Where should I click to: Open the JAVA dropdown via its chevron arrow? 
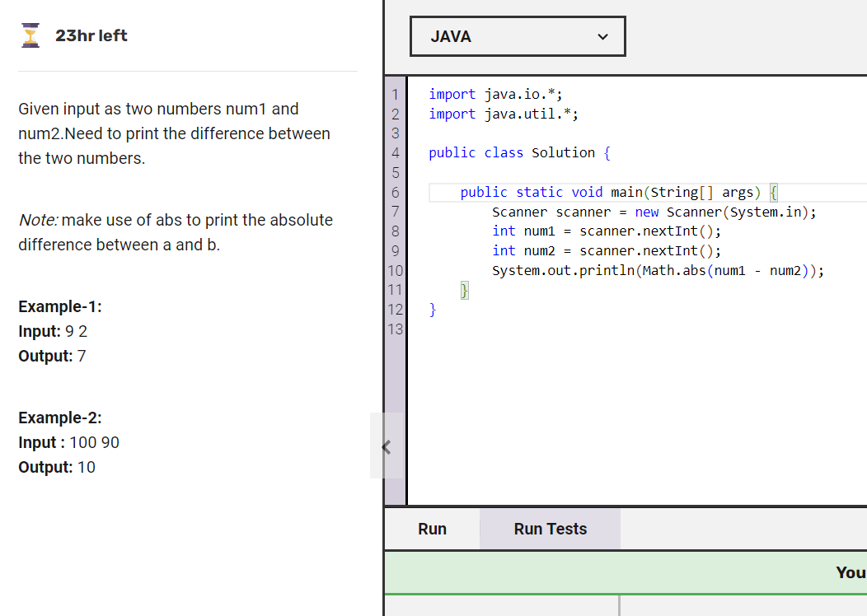(x=602, y=36)
